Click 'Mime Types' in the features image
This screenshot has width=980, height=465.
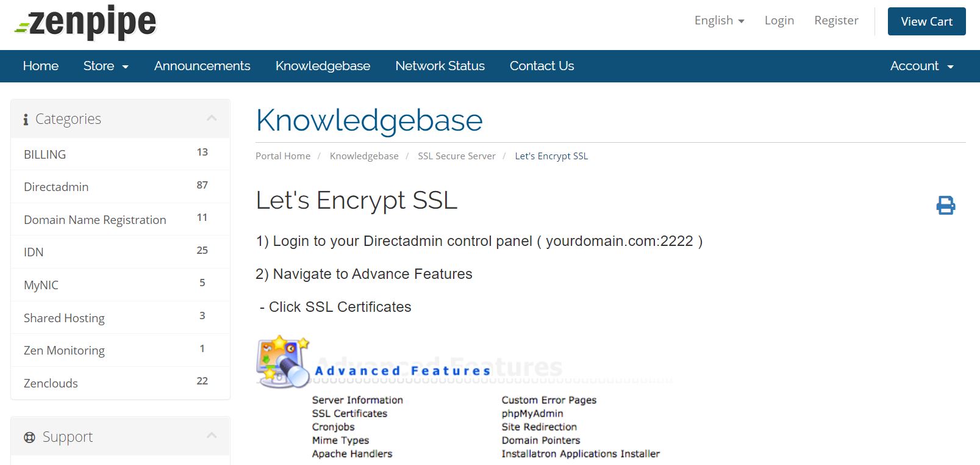click(x=340, y=441)
